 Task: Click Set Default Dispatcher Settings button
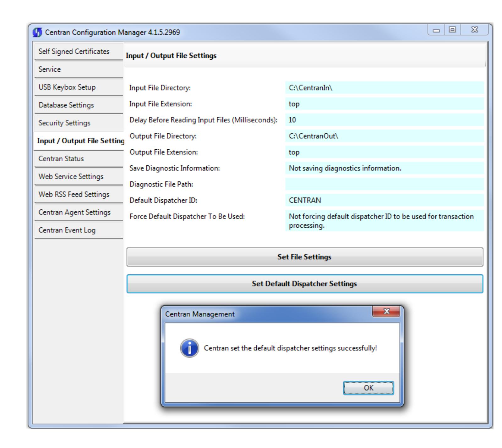click(x=305, y=284)
